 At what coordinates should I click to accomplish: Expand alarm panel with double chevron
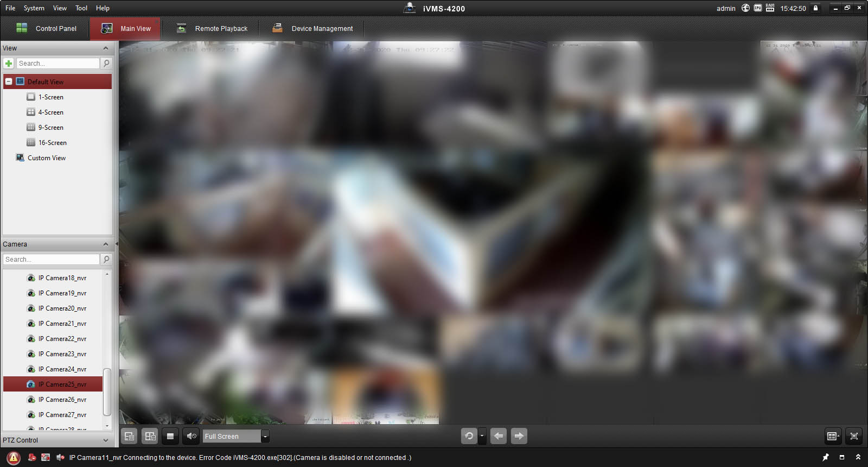(x=858, y=457)
